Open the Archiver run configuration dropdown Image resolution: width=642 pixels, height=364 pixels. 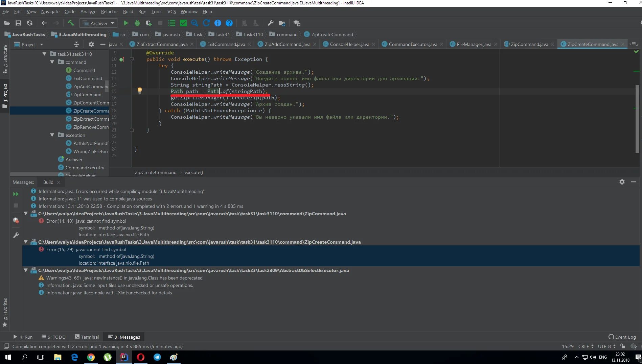click(99, 23)
